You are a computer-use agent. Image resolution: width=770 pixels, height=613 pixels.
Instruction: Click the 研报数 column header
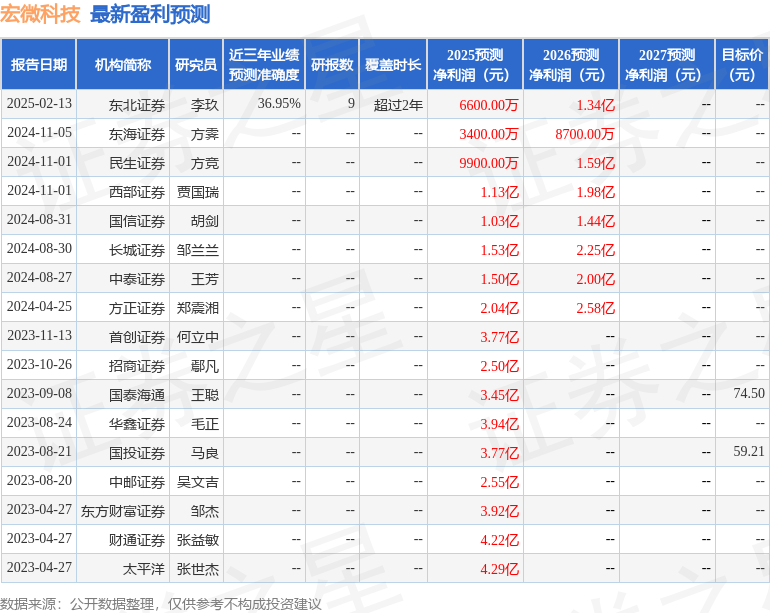click(x=332, y=64)
